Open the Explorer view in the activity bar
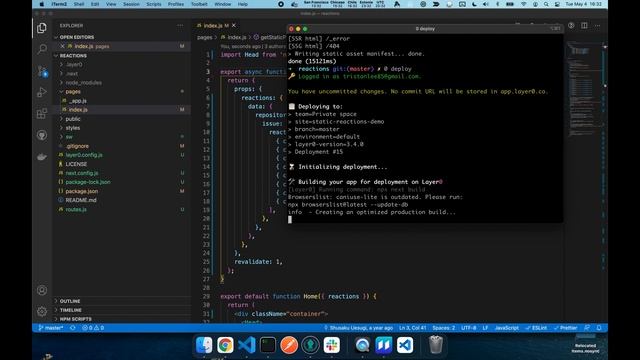640x360 pixels. pos(42,28)
